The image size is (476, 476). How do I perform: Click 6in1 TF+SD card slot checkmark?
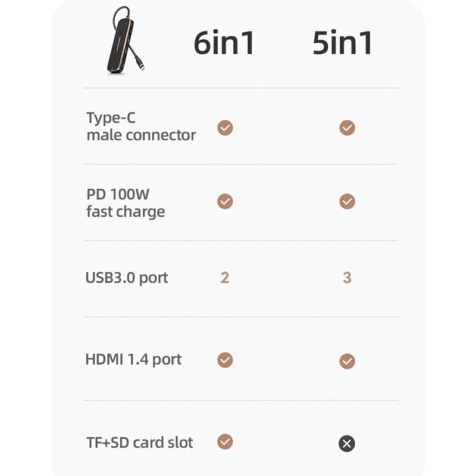225,441
